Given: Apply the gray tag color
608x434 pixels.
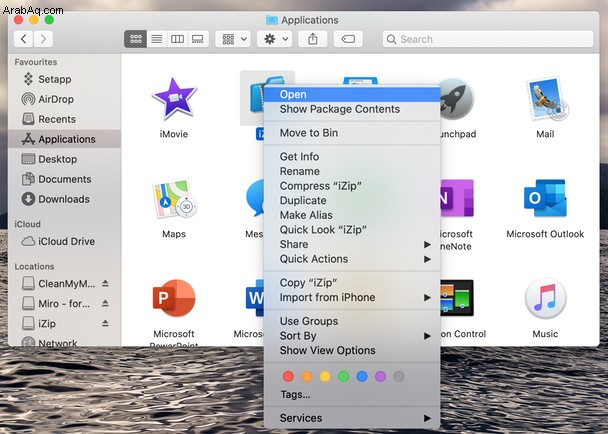Looking at the screenshot, I should pyautogui.click(x=399, y=376).
